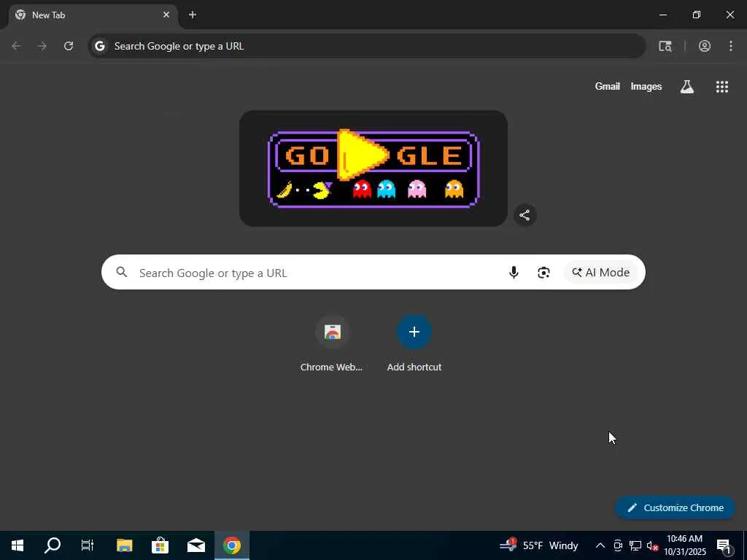
Task: Open the notification center icon
Action: [x=724, y=546]
